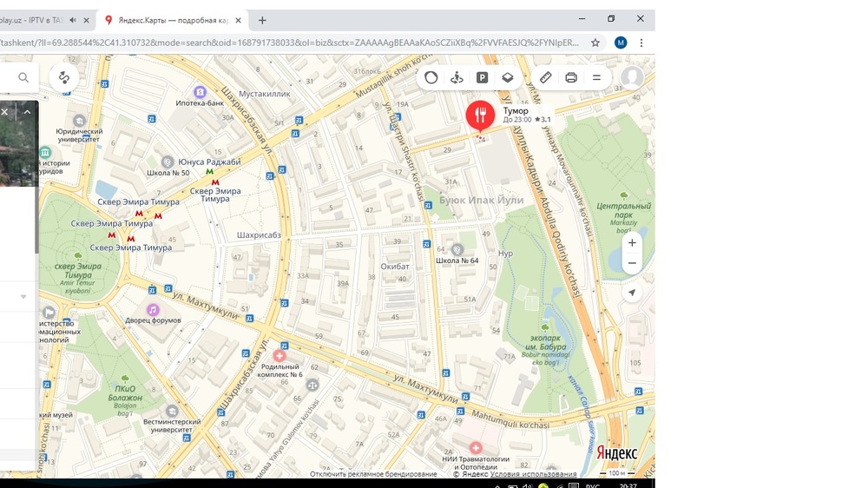Click the Тумор restaurant marker
Screen dimensions: 868x488
pyautogui.click(x=480, y=115)
